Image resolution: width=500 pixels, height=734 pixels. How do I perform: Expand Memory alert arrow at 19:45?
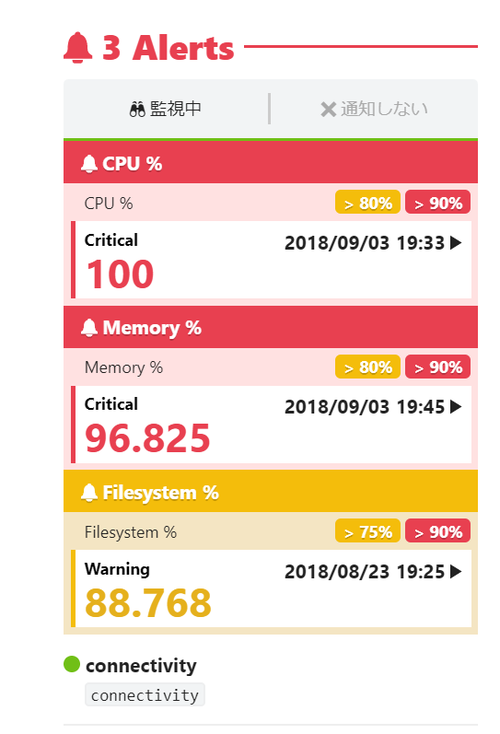pyautogui.click(x=456, y=407)
